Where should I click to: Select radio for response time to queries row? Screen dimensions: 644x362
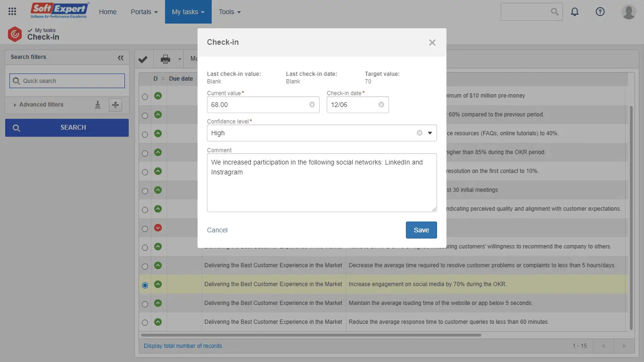pos(145,323)
